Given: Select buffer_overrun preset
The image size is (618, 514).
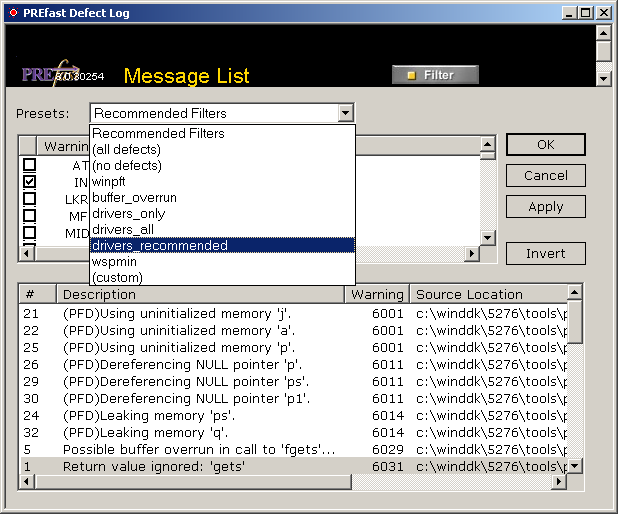Looking at the screenshot, I should pyautogui.click(x=222, y=197).
